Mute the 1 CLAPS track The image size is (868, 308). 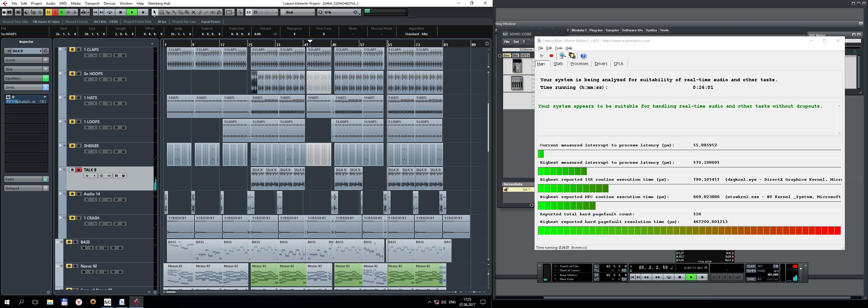pos(72,50)
